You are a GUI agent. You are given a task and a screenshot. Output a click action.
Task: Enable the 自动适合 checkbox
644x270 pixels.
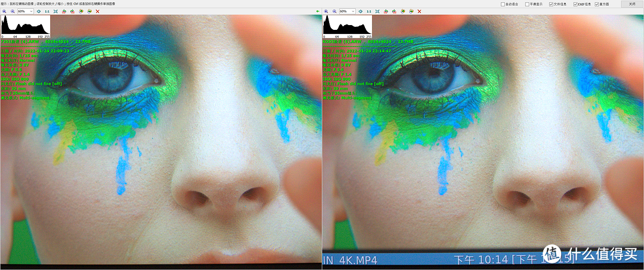pyautogui.click(x=503, y=4)
